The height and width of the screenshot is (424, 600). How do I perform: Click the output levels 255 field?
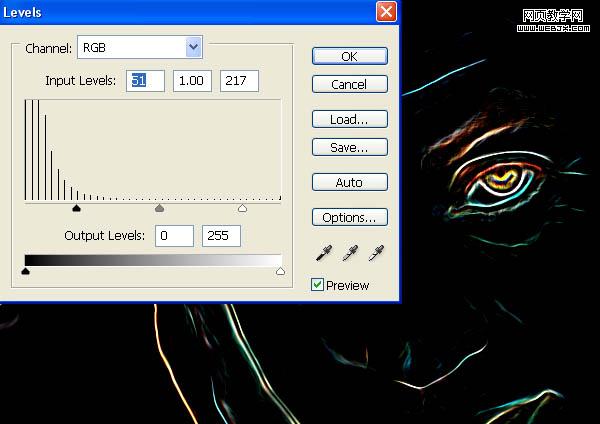(221, 236)
